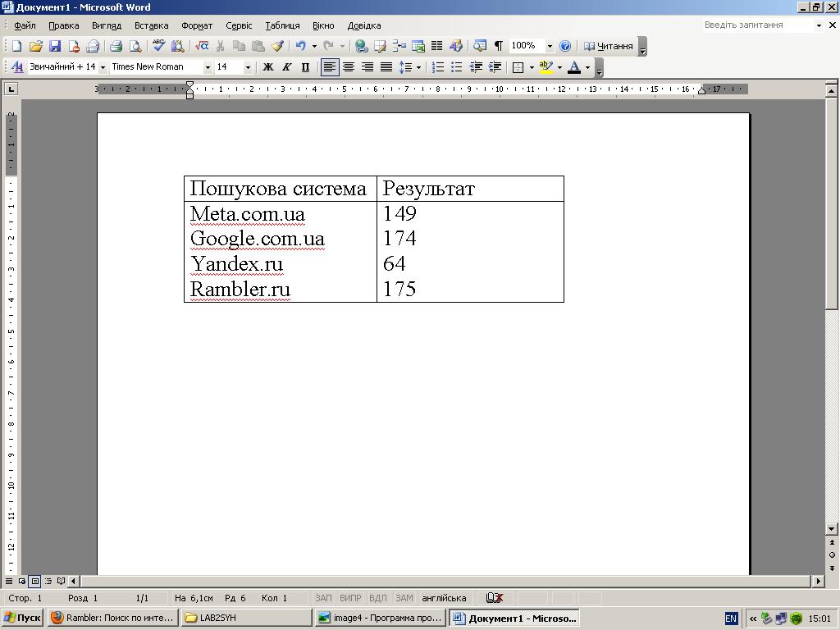This screenshot has height=630, width=840.
Task: Insert an equation with the square root icon
Action: (202, 46)
